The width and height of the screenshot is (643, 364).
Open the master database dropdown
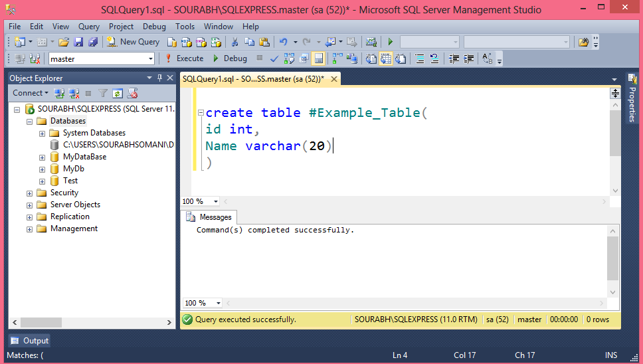151,58
